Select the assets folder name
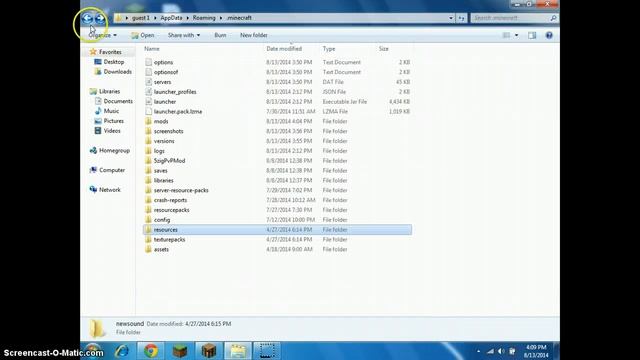 (x=161, y=249)
